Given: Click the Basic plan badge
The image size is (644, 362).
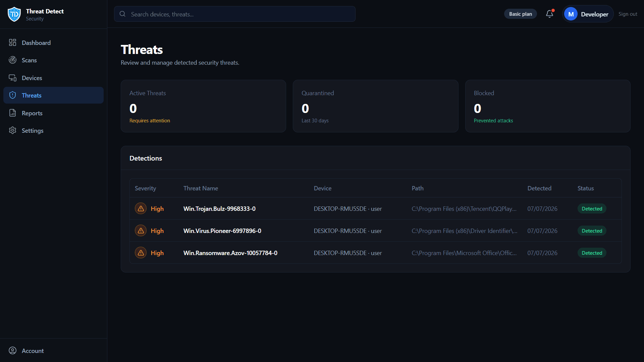Looking at the screenshot, I should [520, 14].
